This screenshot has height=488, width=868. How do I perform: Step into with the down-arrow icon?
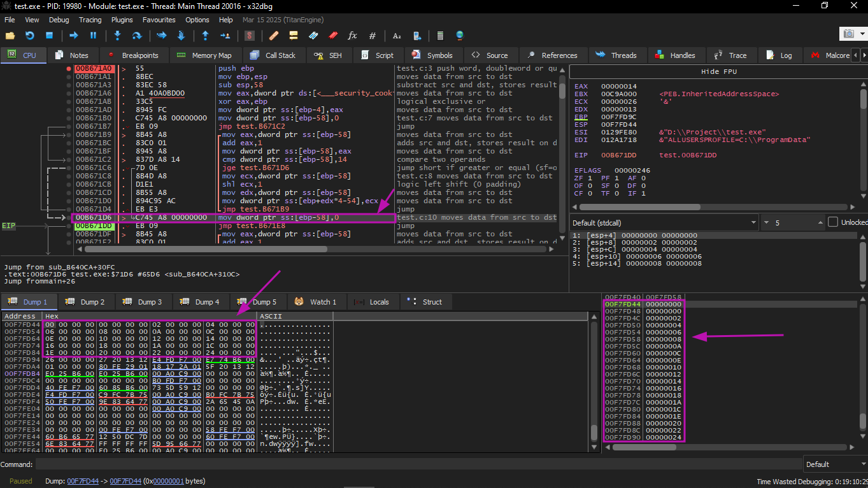point(117,36)
